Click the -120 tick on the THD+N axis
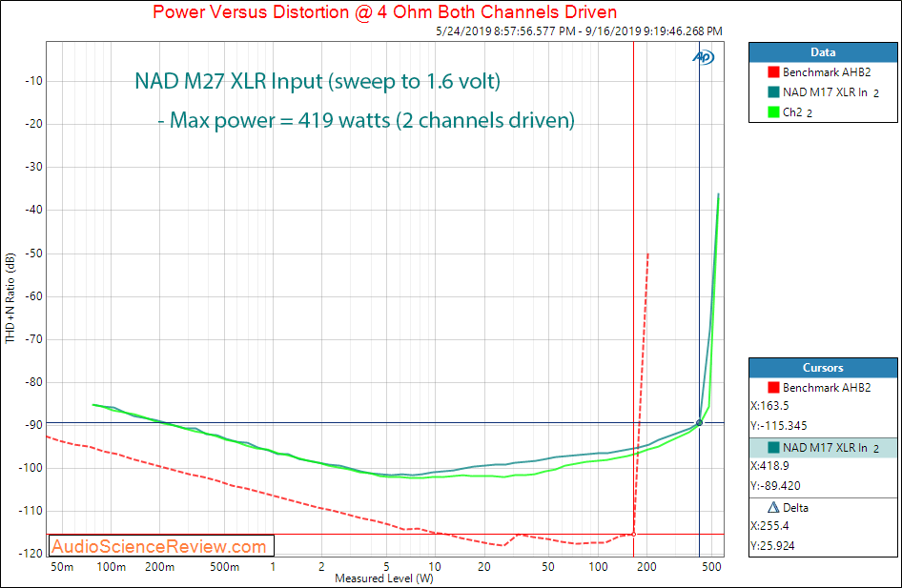Image resolution: width=902 pixels, height=588 pixels. coord(31,554)
